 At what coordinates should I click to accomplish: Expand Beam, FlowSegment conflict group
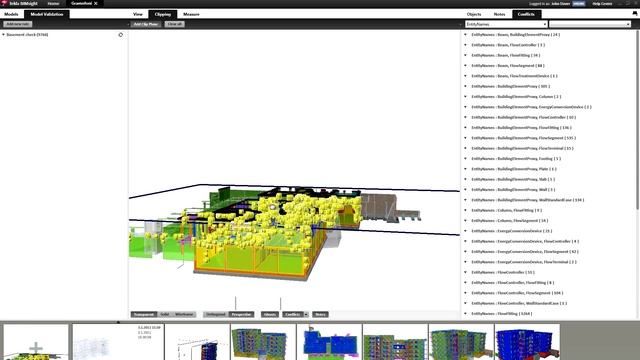pyautogui.click(x=465, y=66)
